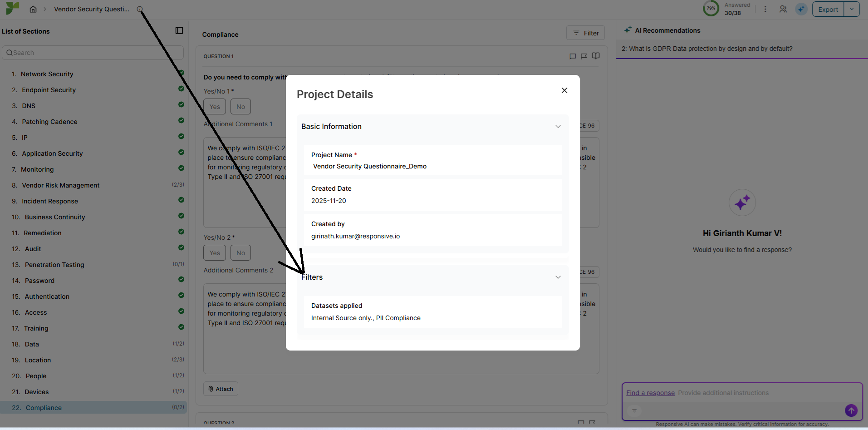The width and height of the screenshot is (868, 430).
Task: Close the Project Details dialog
Action: click(x=564, y=90)
